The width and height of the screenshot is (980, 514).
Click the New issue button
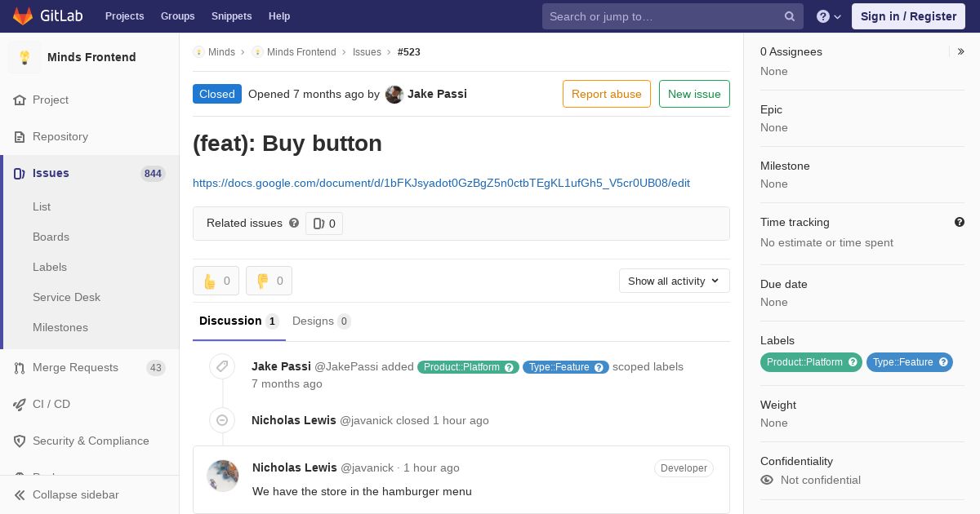point(694,94)
